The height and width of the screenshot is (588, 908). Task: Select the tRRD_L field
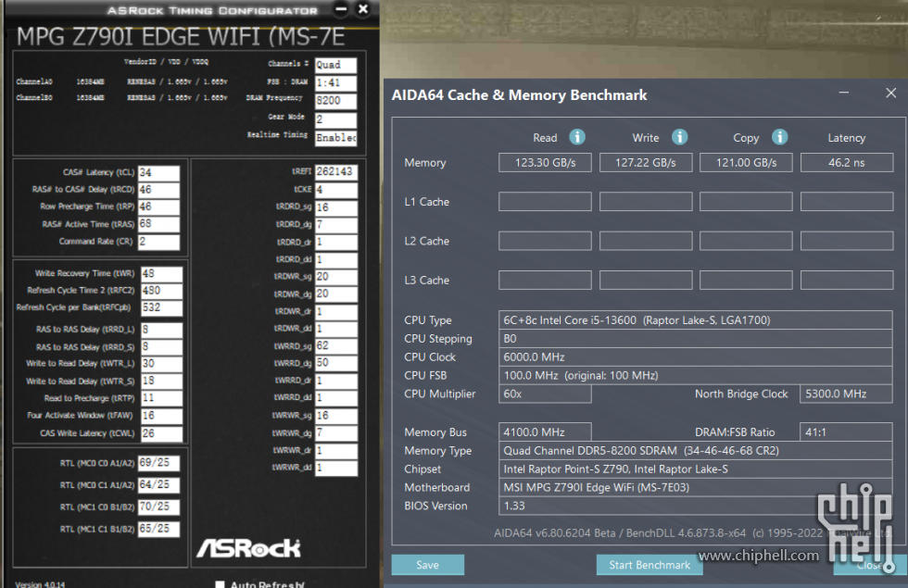[x=161, y=330]
